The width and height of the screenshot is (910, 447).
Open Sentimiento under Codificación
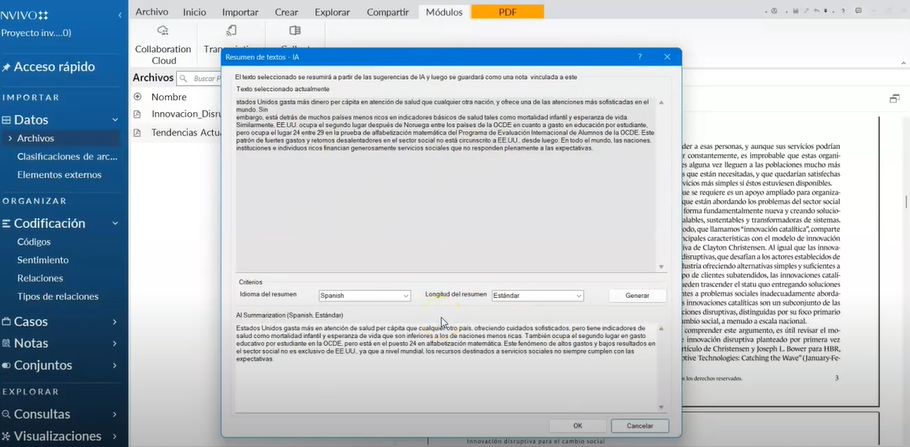tap(43, 260)
